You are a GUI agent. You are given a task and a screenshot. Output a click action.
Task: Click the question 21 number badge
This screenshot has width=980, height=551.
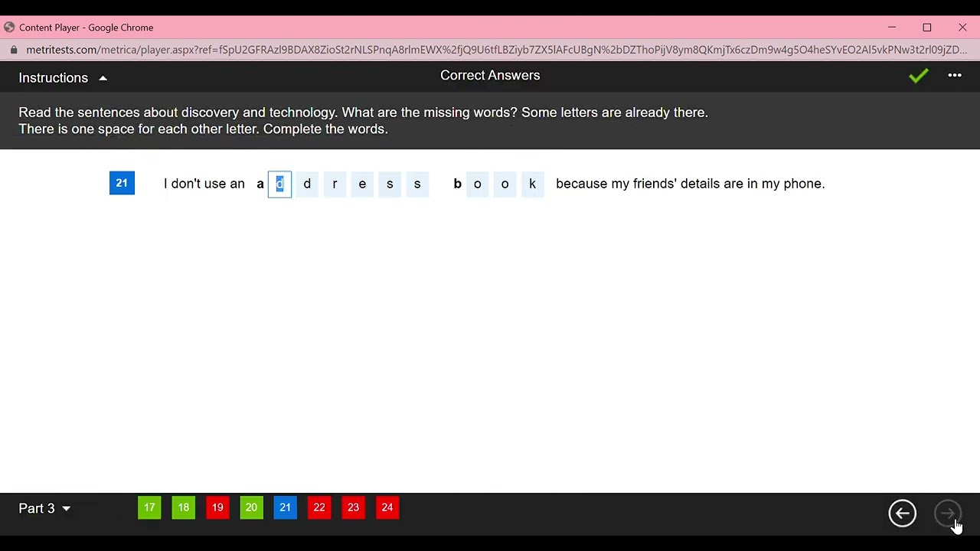point(122,183)
